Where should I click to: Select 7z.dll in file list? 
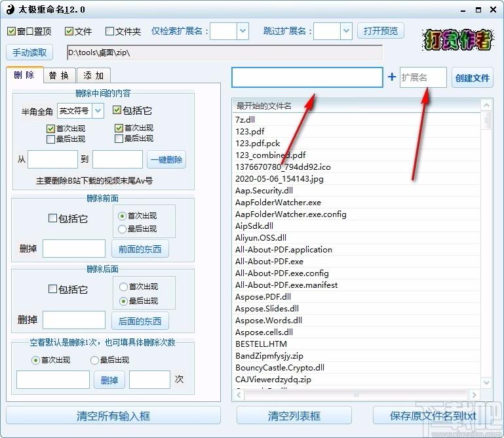357,119
